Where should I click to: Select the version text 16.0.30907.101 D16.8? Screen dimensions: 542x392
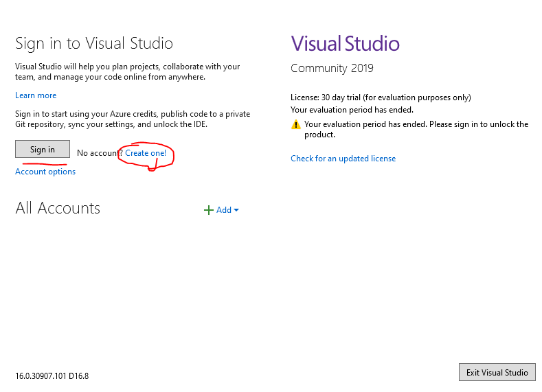[x=52, y=376]
